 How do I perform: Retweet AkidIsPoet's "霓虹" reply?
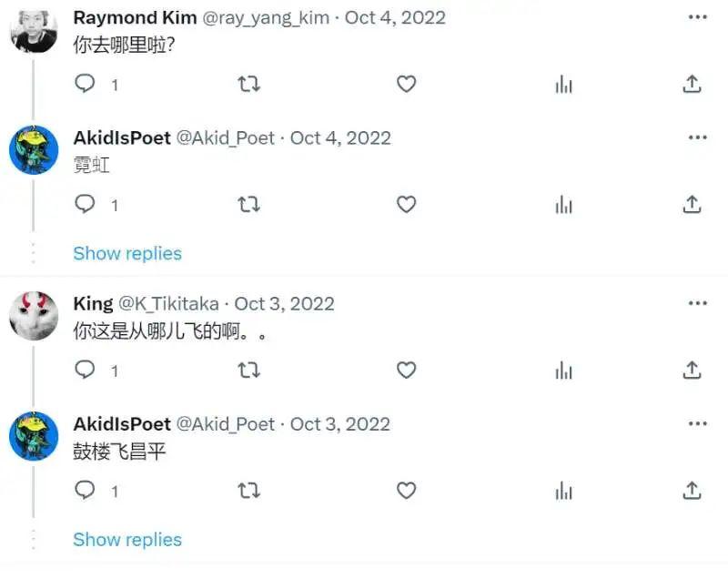pos(248,205)
